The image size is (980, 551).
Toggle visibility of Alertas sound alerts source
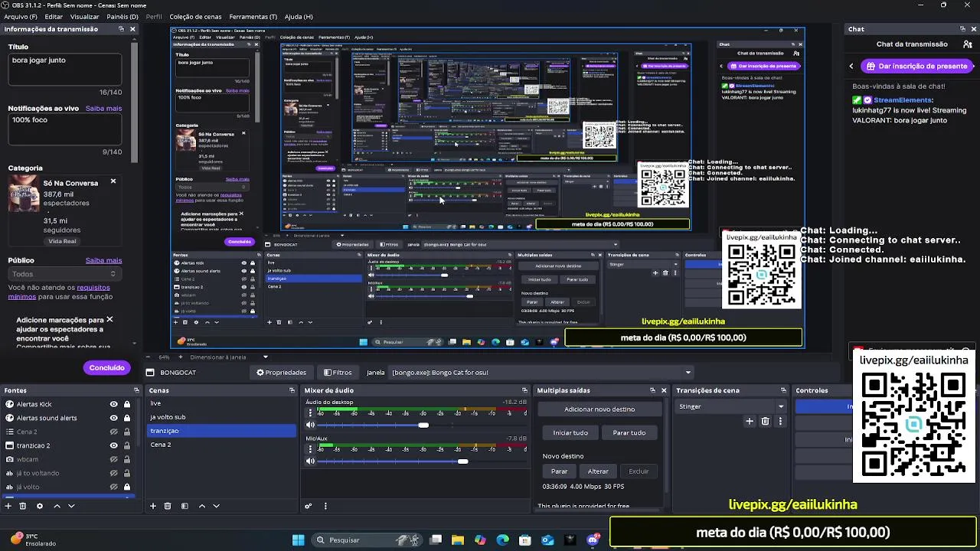(113, 418)
